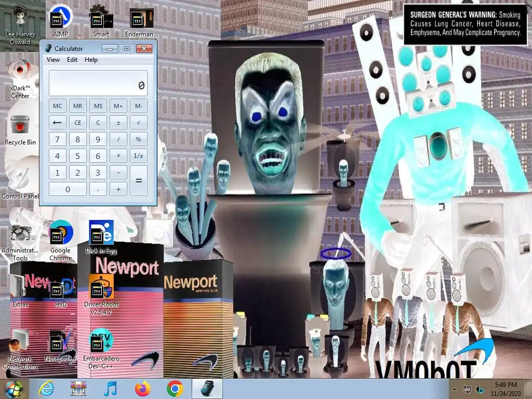Launch the Google Chrome desktop shortcut

[61, 241]
